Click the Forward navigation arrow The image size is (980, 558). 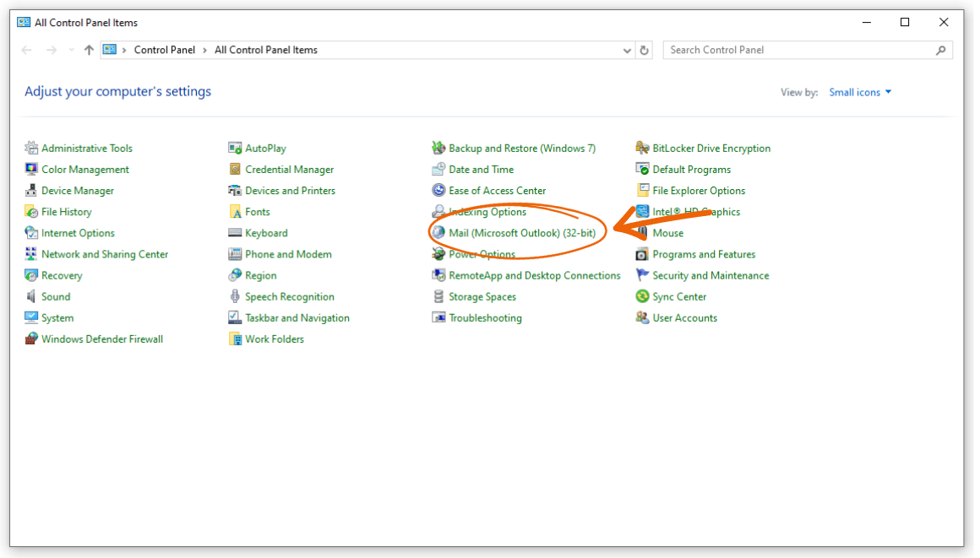pyautogui.click(x=52, y=50)
